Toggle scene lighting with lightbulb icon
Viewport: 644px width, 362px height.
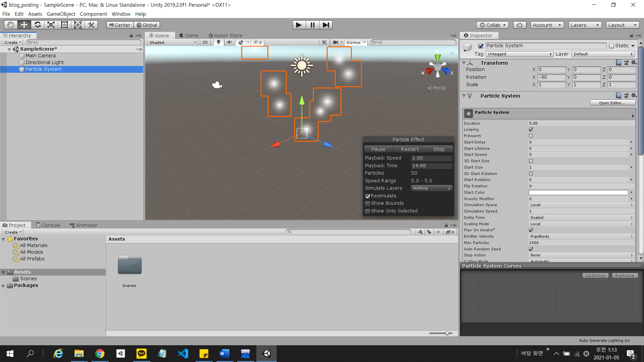218,42
